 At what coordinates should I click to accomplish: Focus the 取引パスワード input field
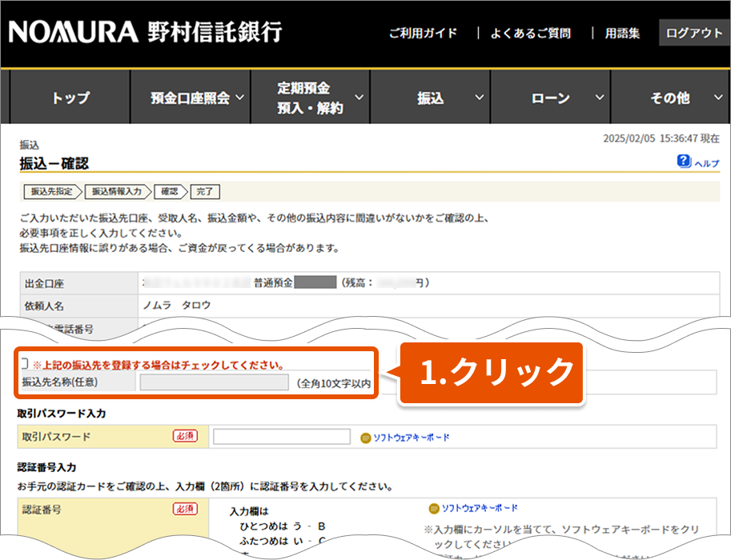282,437
